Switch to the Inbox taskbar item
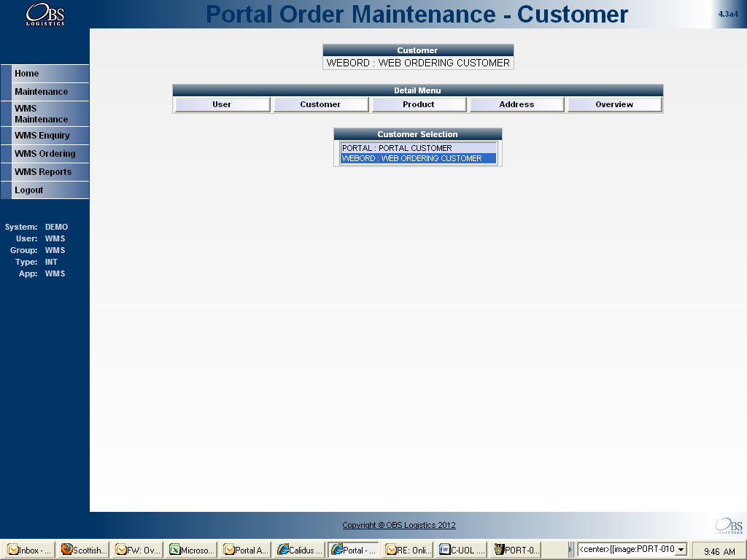The width and height of the screenshot is (747, 560). (29, 550)
